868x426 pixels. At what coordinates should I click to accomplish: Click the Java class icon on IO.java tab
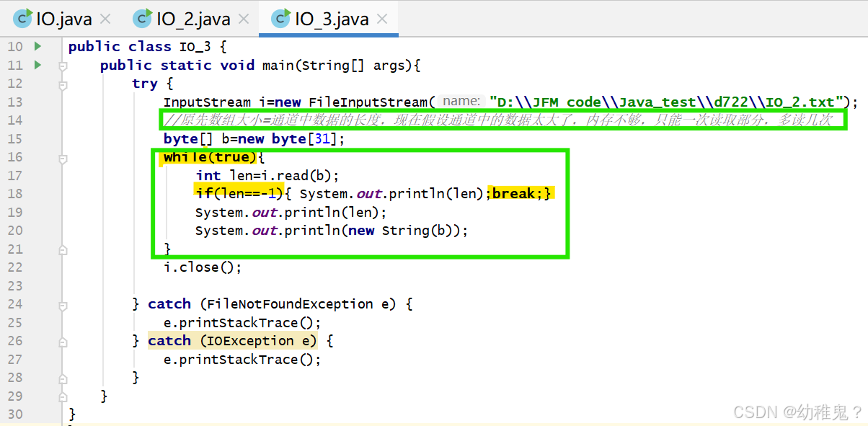pos(23,18)
